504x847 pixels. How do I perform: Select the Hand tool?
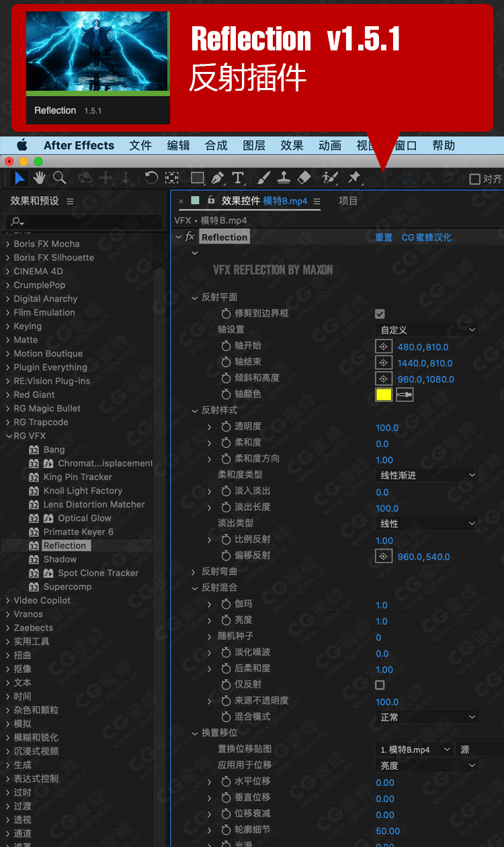pos(40,178)
